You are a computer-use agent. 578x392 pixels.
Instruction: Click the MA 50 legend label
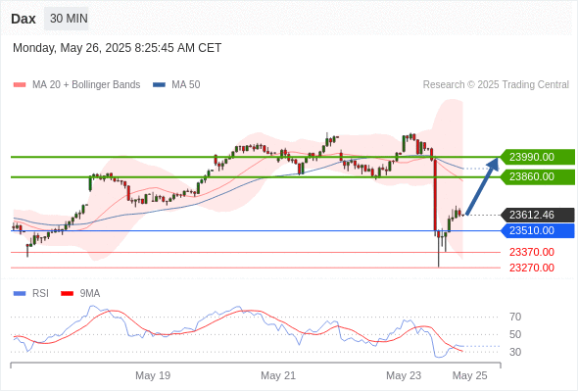coord(186,85)
